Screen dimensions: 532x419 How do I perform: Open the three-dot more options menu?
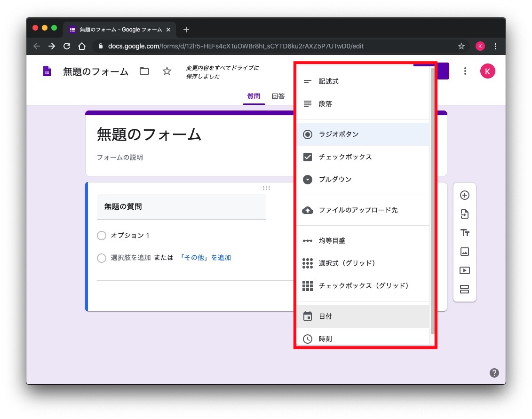coord(465,71)
